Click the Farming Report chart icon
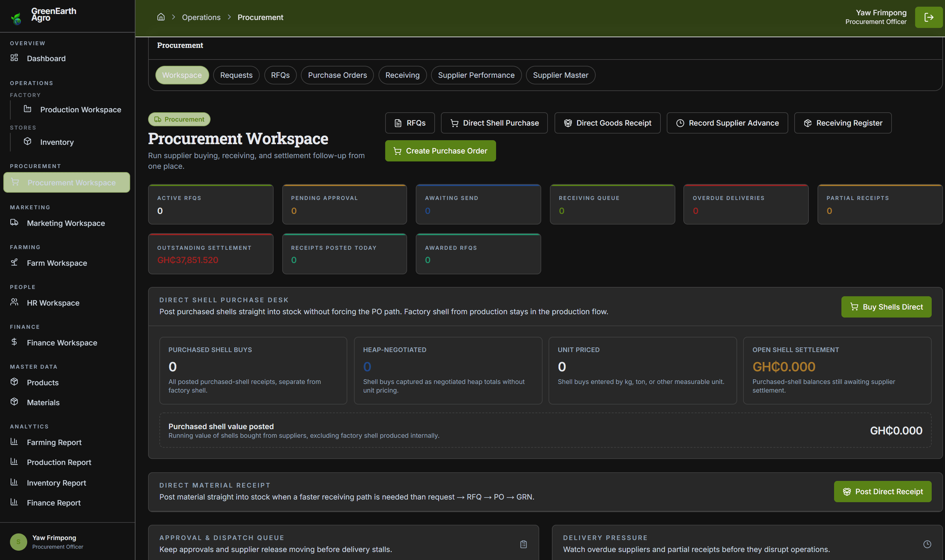The width and height of the screenshot is (945, 560). click(14, 442)
